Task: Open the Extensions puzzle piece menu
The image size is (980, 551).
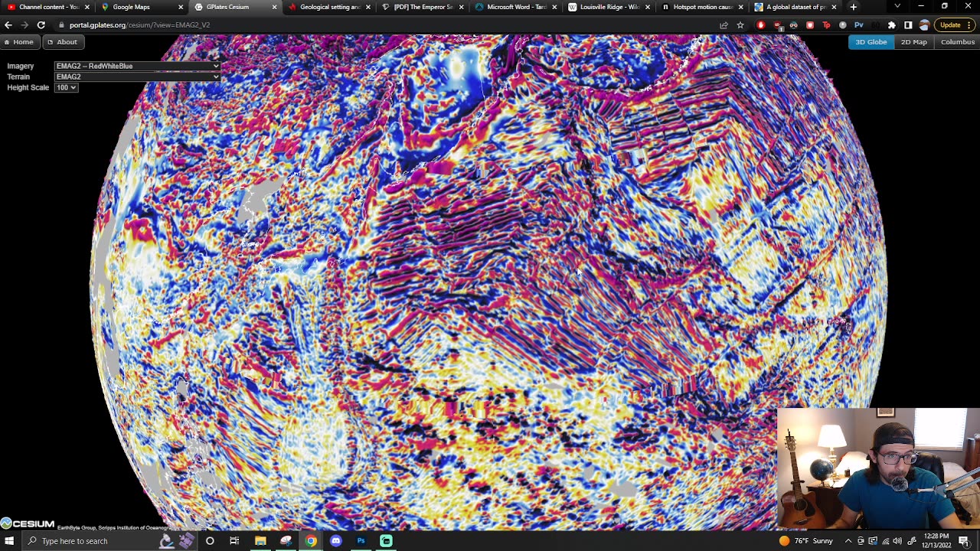Action: [x=891, y=25]
